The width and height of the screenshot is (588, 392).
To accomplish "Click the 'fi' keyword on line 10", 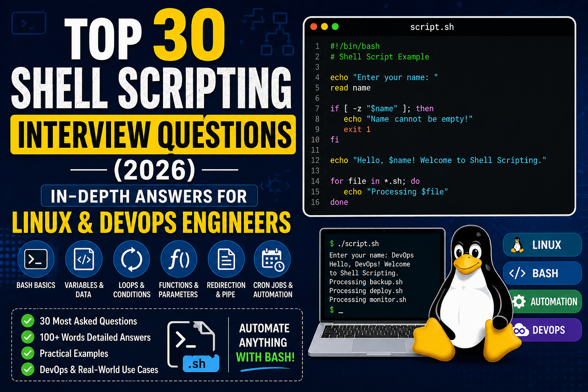I will click(335, 140).
